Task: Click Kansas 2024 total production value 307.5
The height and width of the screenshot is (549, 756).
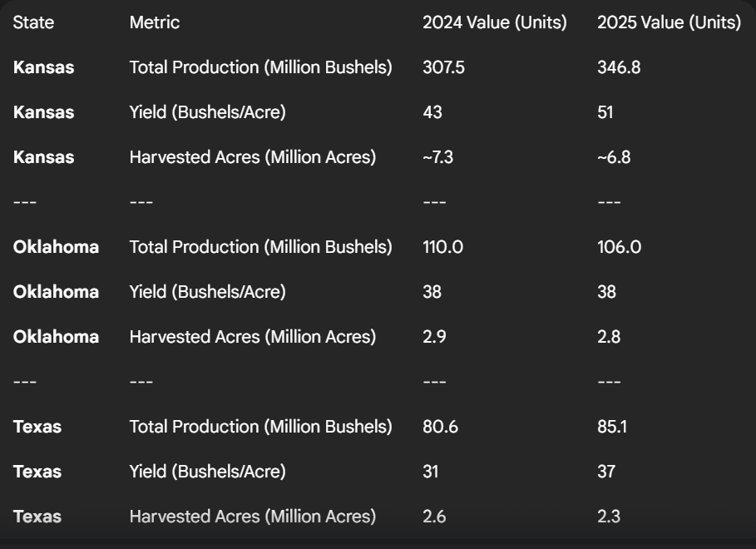Action: (x=444, y=68)
